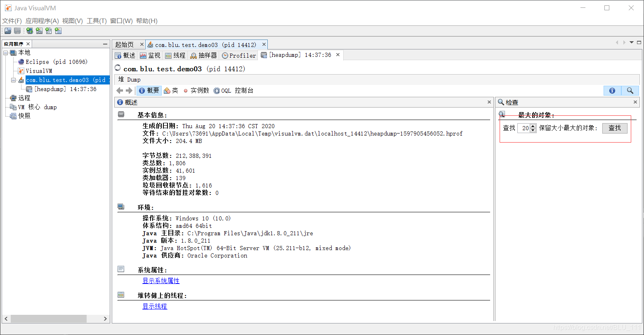Click the left arrow of the applications panel scrollbar
Screen dimensions: 644x335
[x=6, y=319]
